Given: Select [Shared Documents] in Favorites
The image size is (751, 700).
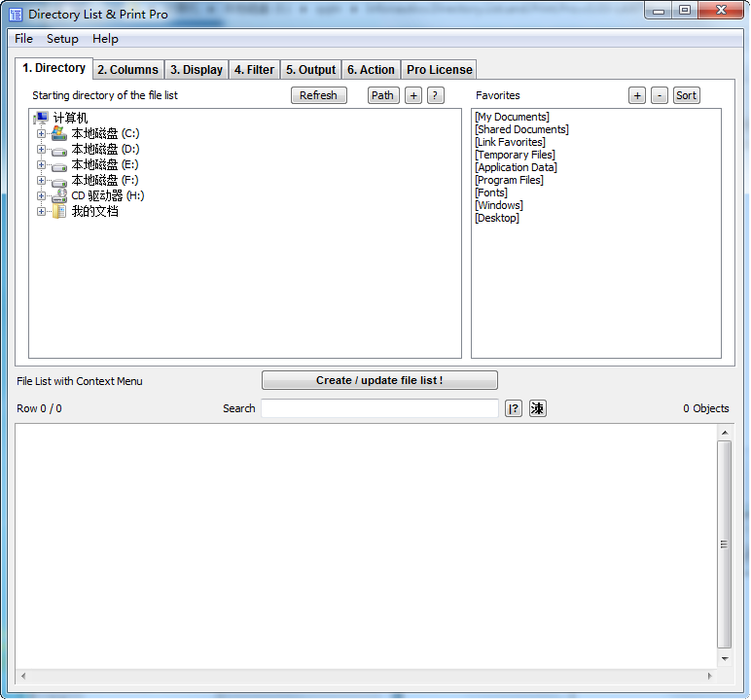Looking at the screenshot, I should 521,129.
